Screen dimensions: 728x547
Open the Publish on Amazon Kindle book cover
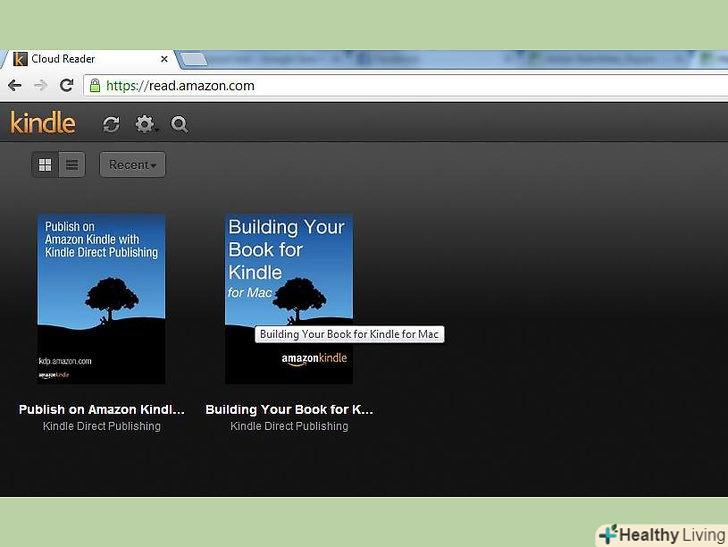tap(101, 299)
